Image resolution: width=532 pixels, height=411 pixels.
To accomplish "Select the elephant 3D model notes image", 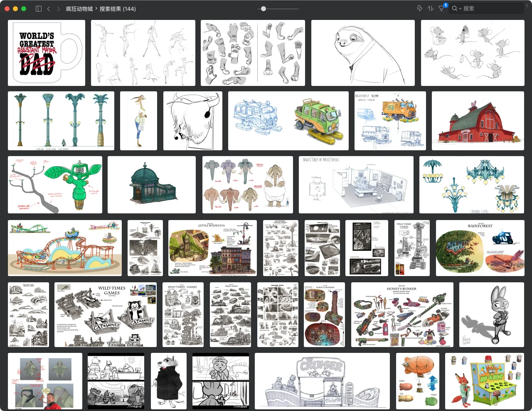I will coord(45,381).
